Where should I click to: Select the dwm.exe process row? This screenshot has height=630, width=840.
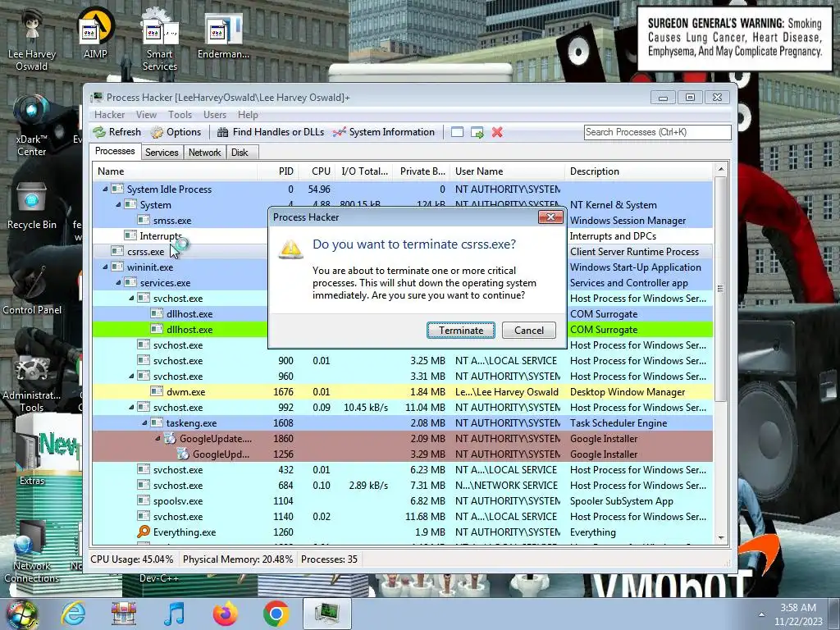click(402, 391)
